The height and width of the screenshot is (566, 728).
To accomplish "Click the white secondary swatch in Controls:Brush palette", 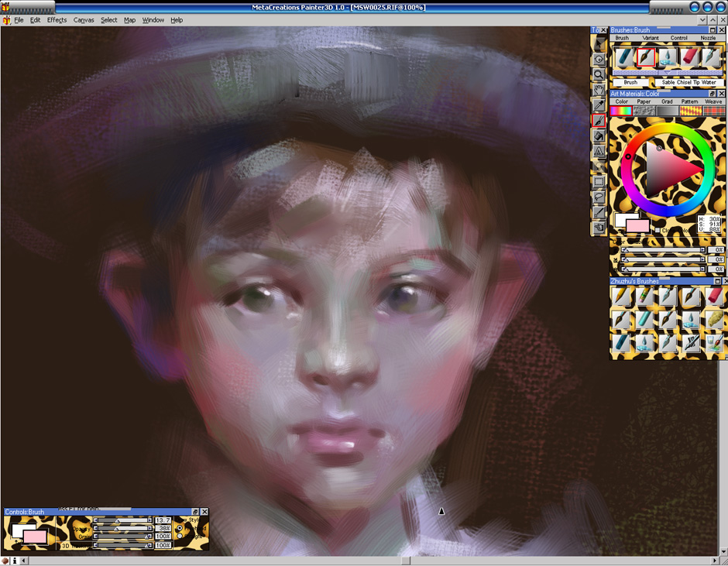I will [x=19, y=530].
